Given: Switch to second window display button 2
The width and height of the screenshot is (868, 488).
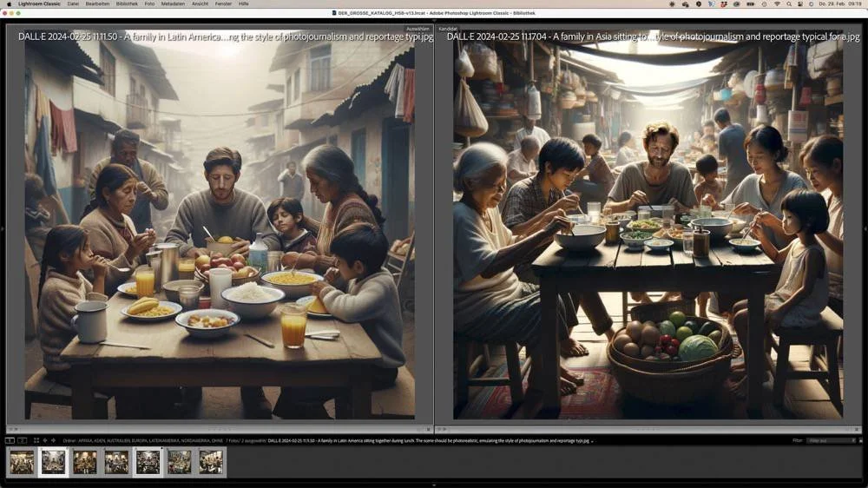Looking at the screenshot, I should [23, 440].
